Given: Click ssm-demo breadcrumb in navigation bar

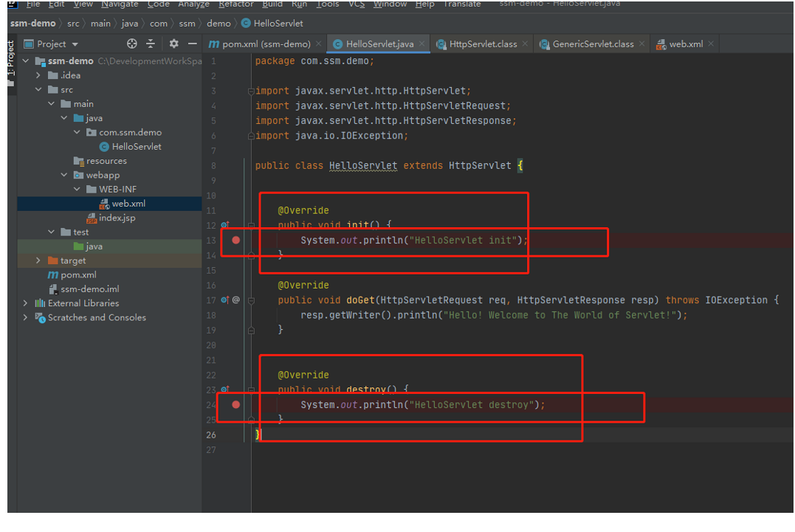Looking at the screenshot, I should pos(33,24).
